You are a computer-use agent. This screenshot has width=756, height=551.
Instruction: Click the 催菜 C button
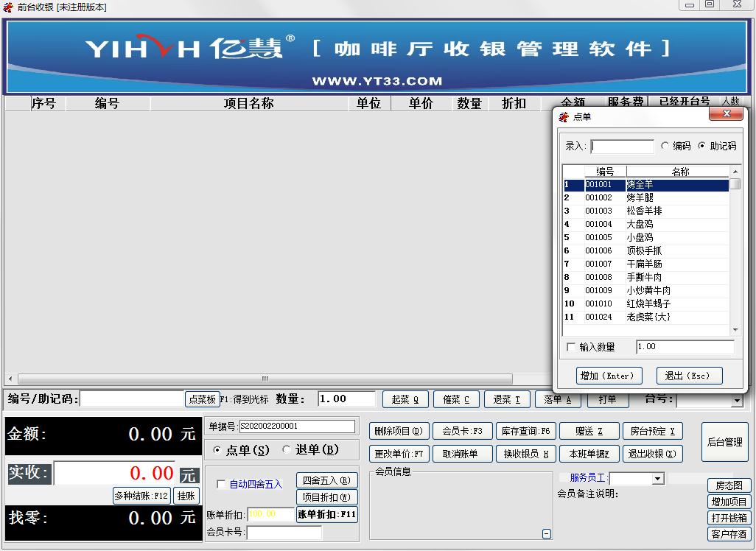coord(456,399)
